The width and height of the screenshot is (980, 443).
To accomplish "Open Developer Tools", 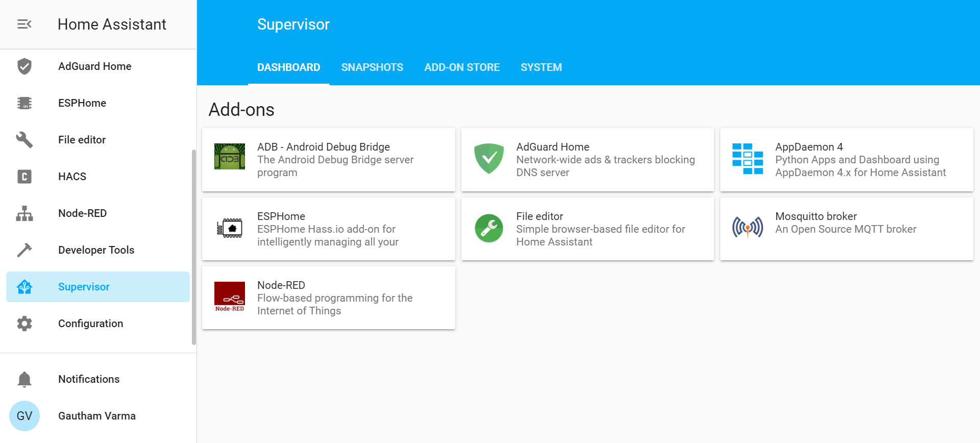I will (98, 250).
